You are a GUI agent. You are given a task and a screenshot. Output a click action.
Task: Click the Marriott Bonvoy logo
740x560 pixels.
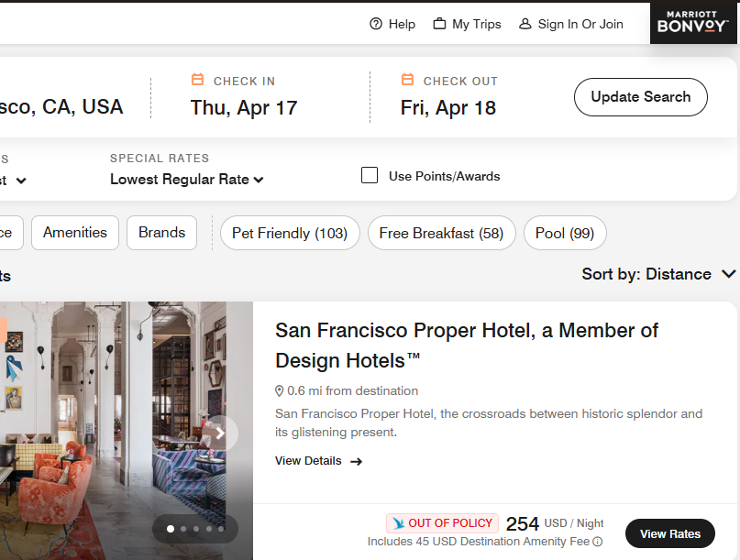[x=692, y=23]
